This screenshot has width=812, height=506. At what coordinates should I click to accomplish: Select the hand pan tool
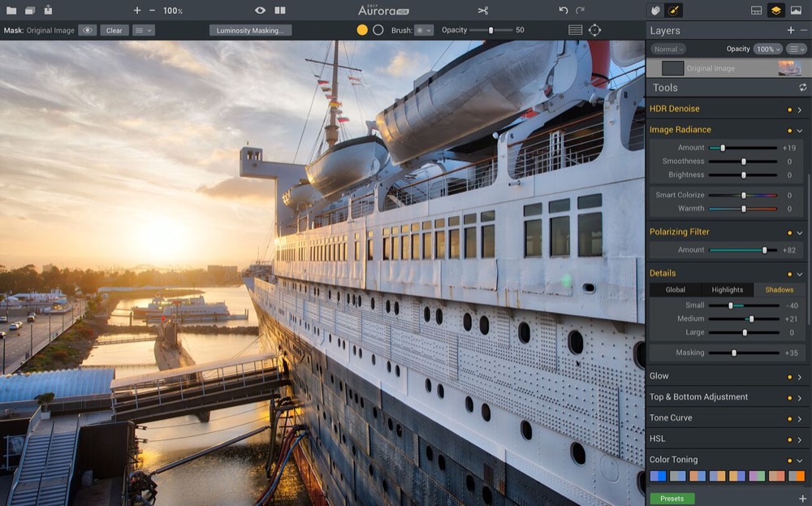656,10
